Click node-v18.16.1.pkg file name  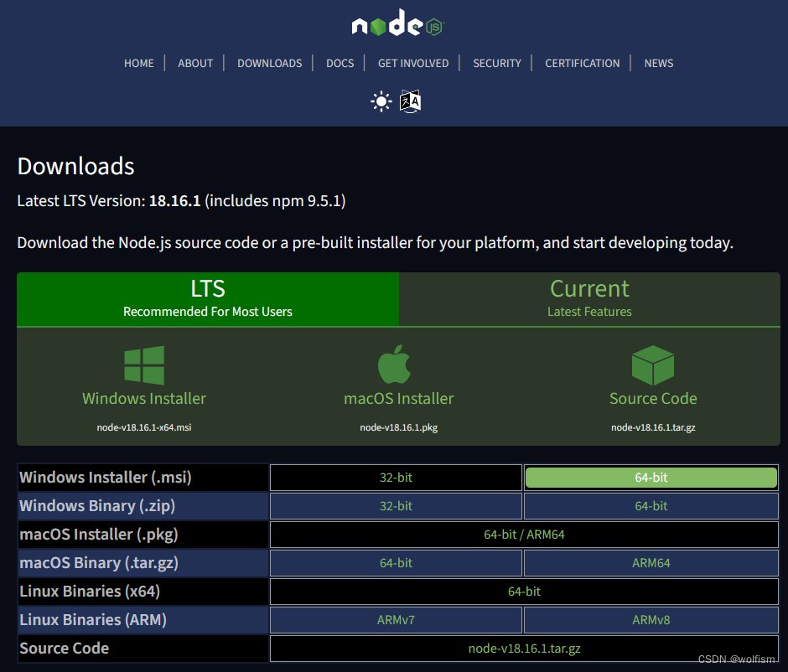(398, 427)
